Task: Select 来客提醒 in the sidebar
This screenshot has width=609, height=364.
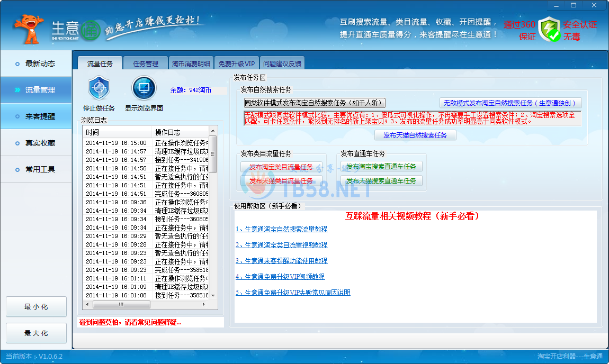Action: click(x=35, y=116)
